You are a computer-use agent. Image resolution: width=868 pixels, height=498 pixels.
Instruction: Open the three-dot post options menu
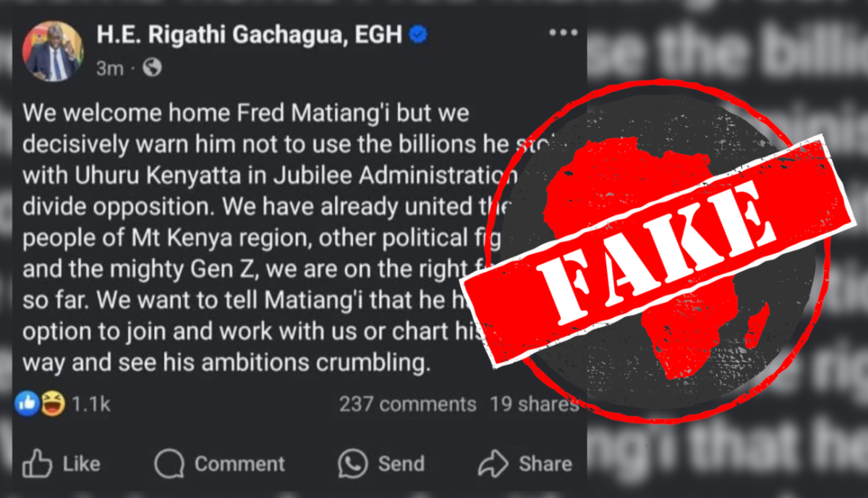pos(563,33)
